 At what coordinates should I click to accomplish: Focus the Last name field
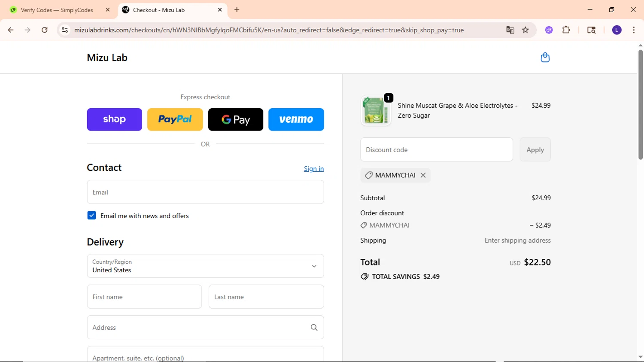point(266,297)
